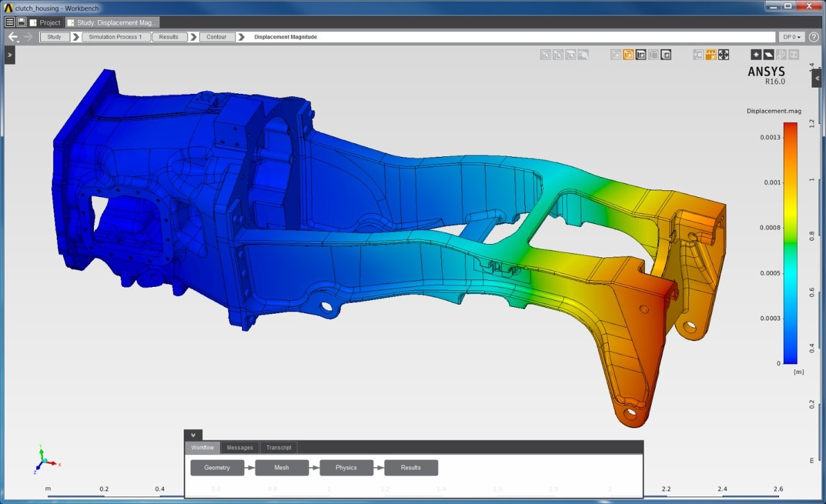826x504 pixels.
Task: Click the Contour breadcrumb button
Action: [x=217, y=37]
